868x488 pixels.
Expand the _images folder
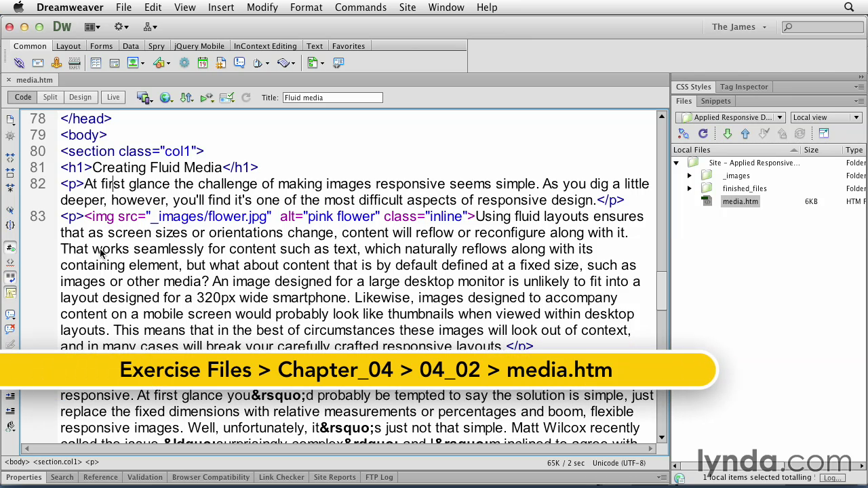pos(690,176)
